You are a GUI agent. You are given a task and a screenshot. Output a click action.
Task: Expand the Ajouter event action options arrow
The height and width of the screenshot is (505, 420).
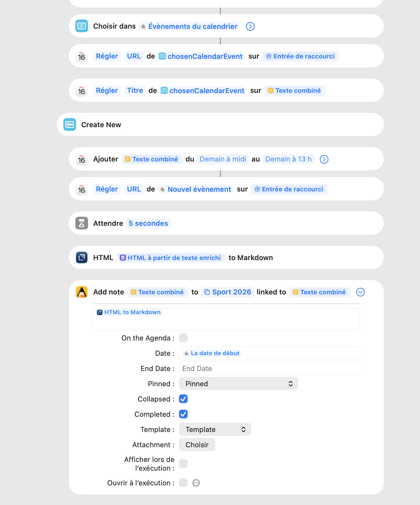tap(324, 159)
